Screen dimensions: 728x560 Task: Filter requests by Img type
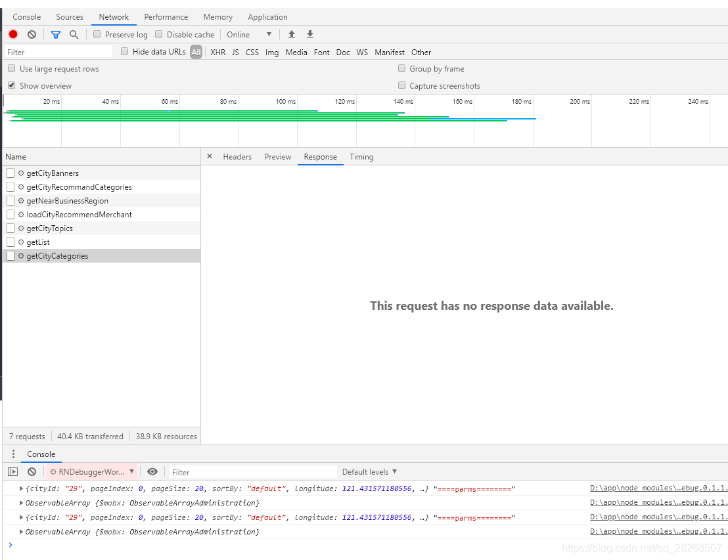click(x=272, y=52)
